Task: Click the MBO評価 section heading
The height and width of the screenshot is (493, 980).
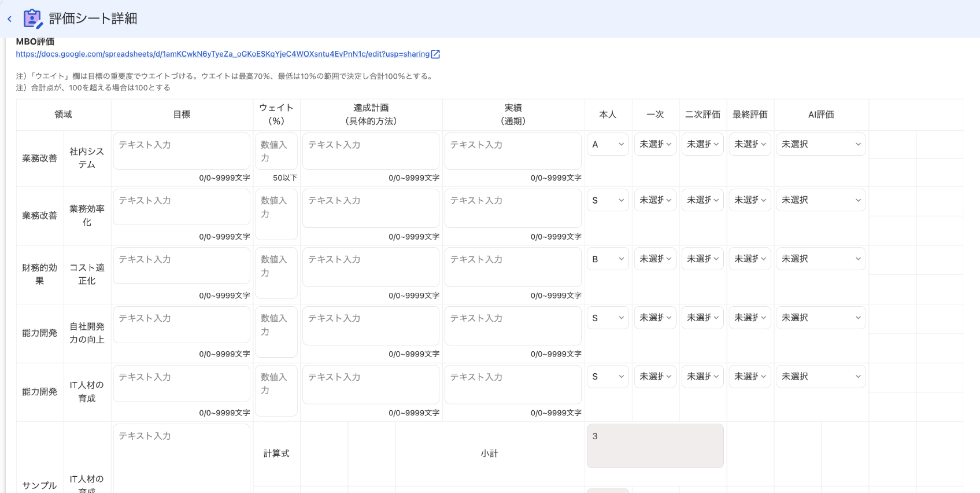Action: click(x=35, y=42)
